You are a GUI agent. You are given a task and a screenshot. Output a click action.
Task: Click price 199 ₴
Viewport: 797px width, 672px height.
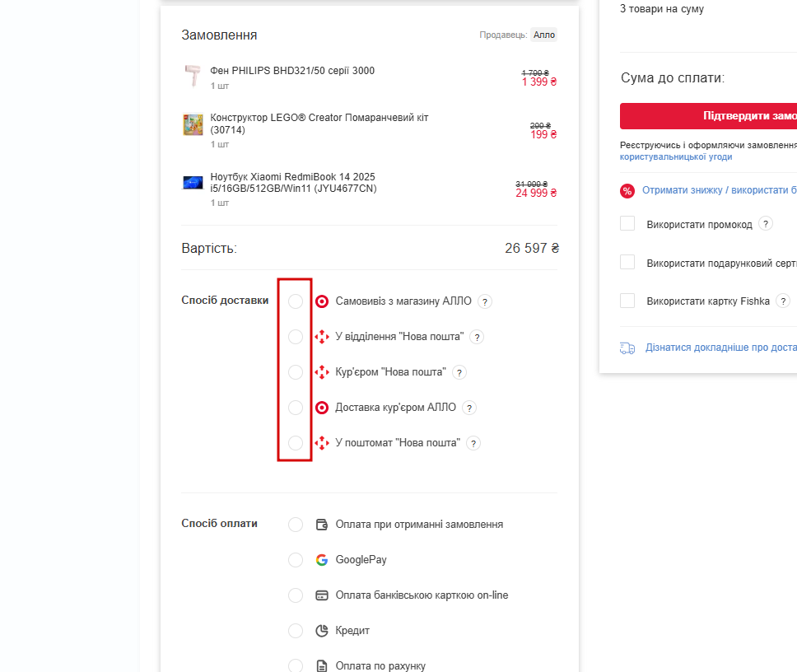coord(544,135)
